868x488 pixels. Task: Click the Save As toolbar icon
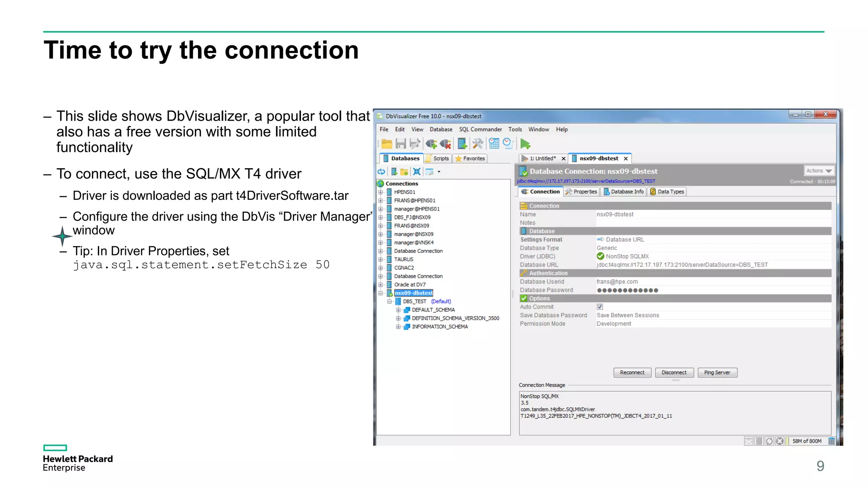415,144
